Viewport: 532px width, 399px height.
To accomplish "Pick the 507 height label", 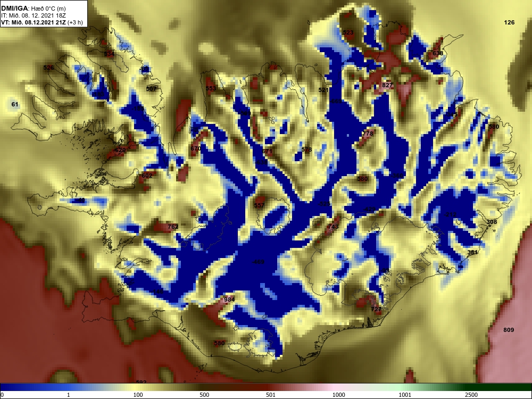I will point(151,89).
